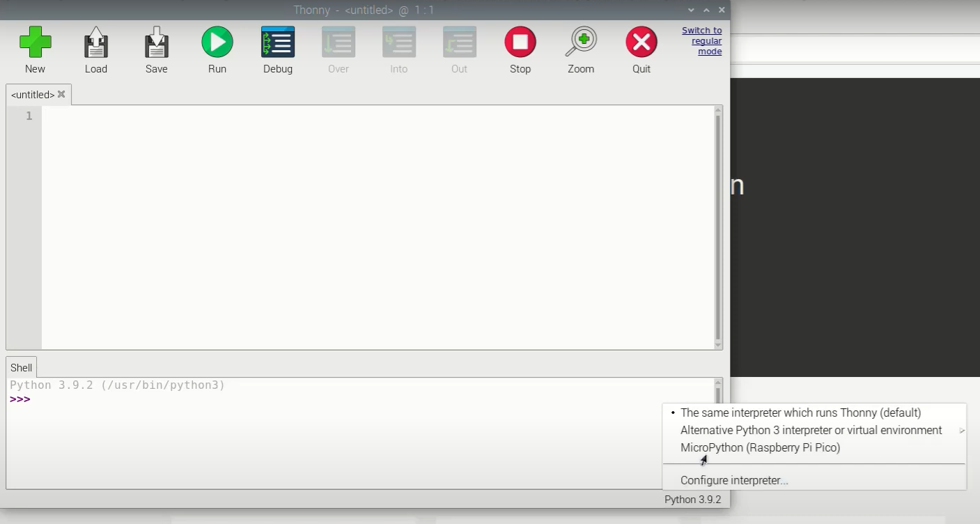980x524 pixels.
Task: Stop the program with the Stop icon
Action: click(x=520, y=43)
